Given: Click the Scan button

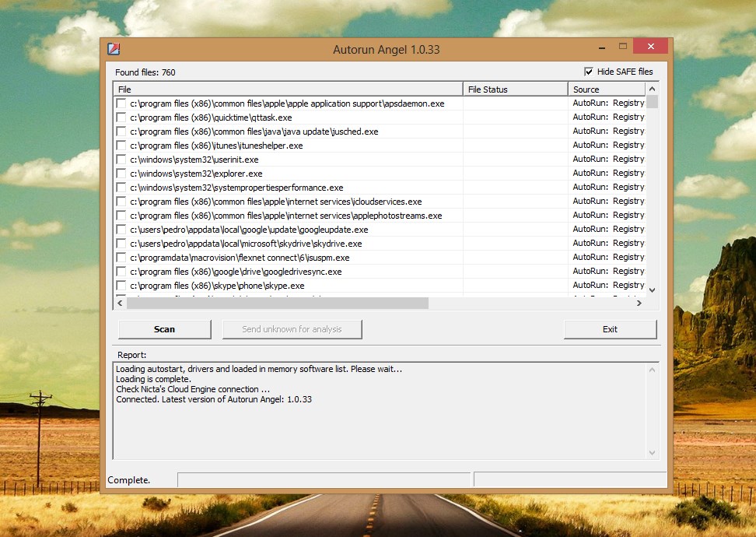Looking at the screenshot, I should click(x=164, y=329).
